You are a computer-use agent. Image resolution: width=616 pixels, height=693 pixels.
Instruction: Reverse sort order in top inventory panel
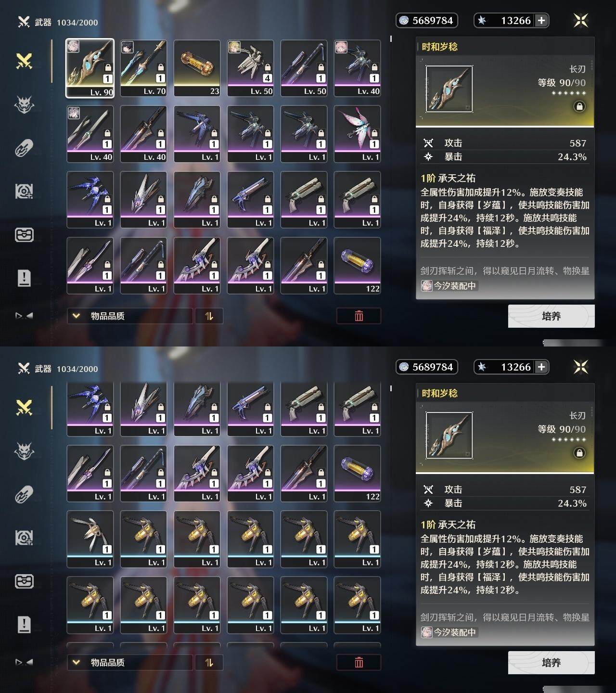coord(209,316)
